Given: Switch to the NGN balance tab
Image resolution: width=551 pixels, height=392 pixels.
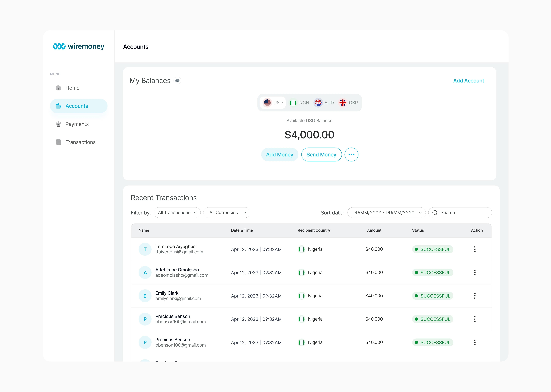Looking at the screenshot, I should (x=299, y=103).
